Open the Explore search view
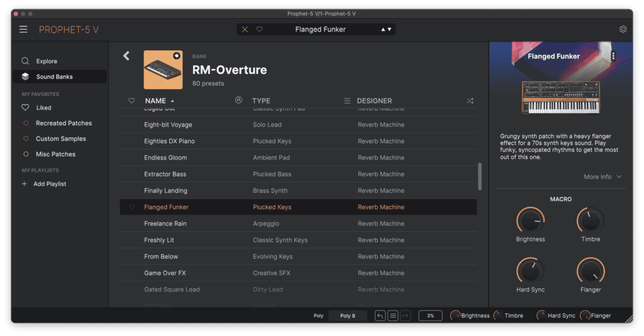644x336 pixels. click(x=60, y=61)
